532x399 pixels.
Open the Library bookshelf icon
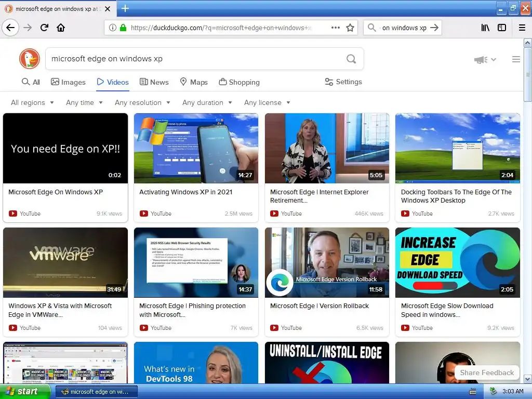[x=485, y=28]
